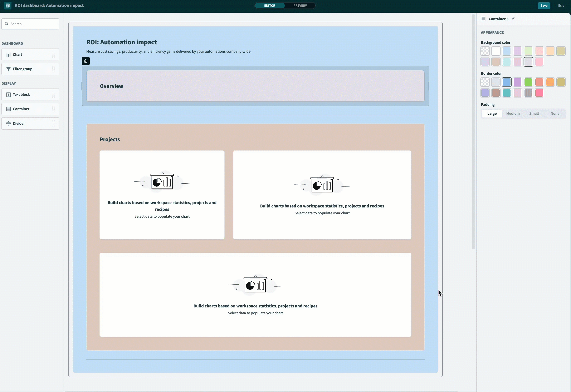Click the dashboard icon in top-left header
571x392 pixels.
coord(7,5)
